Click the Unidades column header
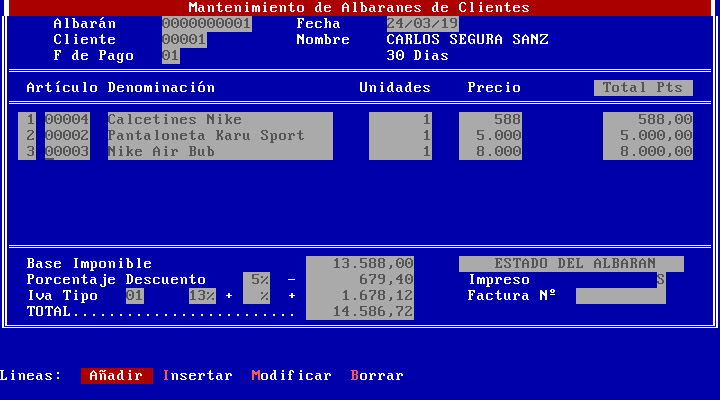 (395, 88)
